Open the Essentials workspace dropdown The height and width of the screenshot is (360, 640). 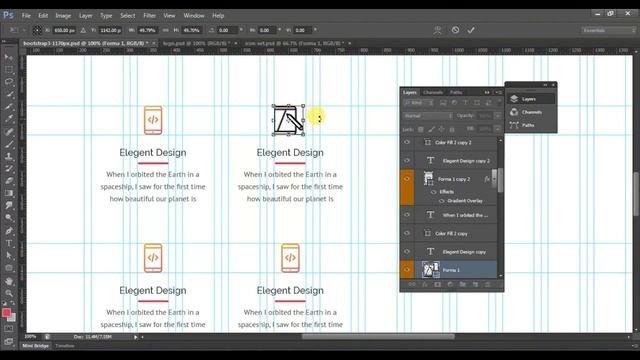click(x=608, y=30)
